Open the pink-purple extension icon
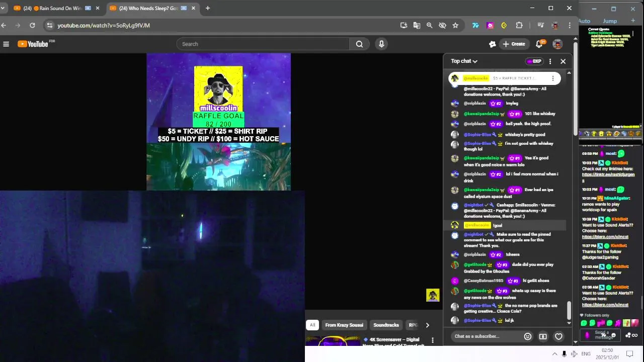 tap(490, 25)
